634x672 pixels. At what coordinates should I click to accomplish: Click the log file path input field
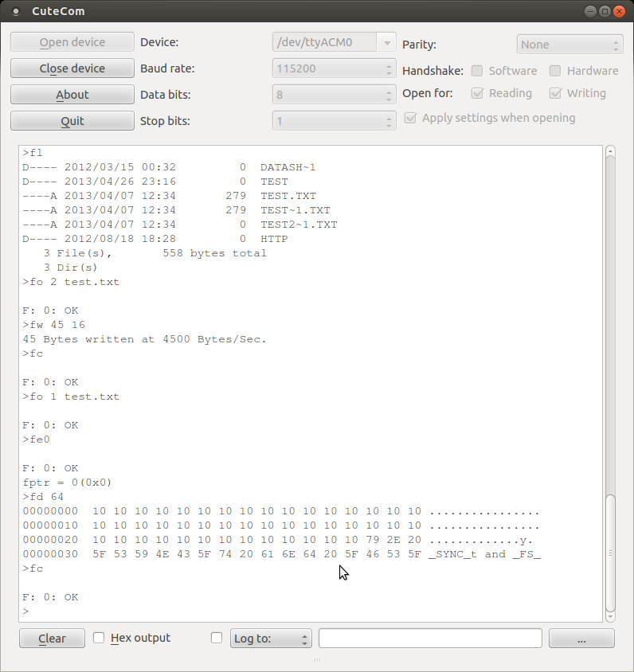point(430,639)
